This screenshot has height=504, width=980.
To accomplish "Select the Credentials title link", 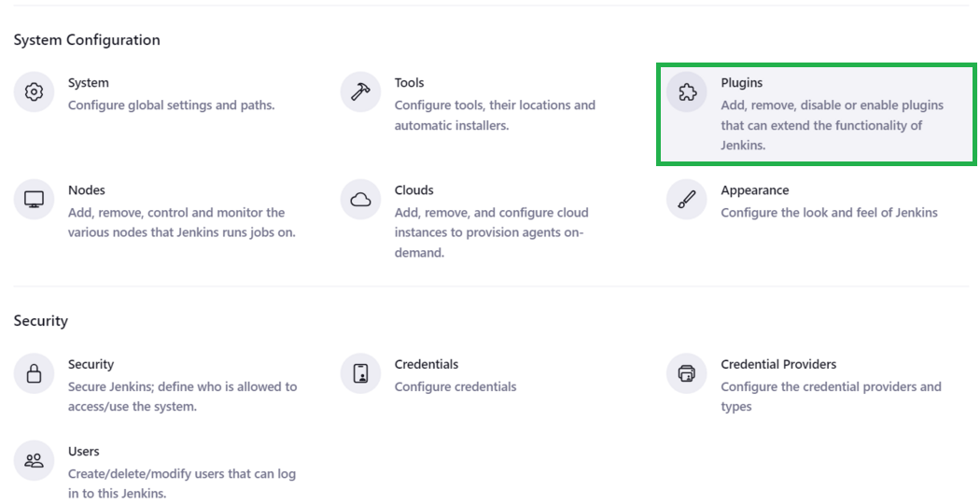I will [427, 364].
